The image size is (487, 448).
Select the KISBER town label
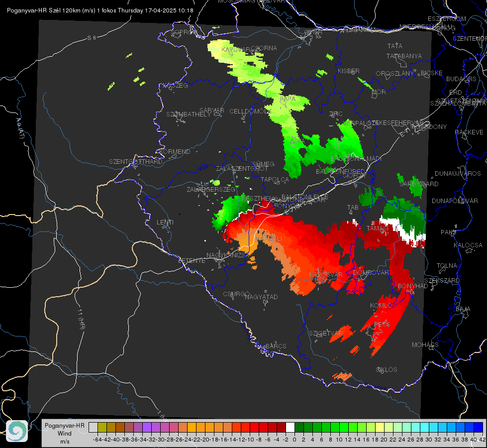(349, 71)
